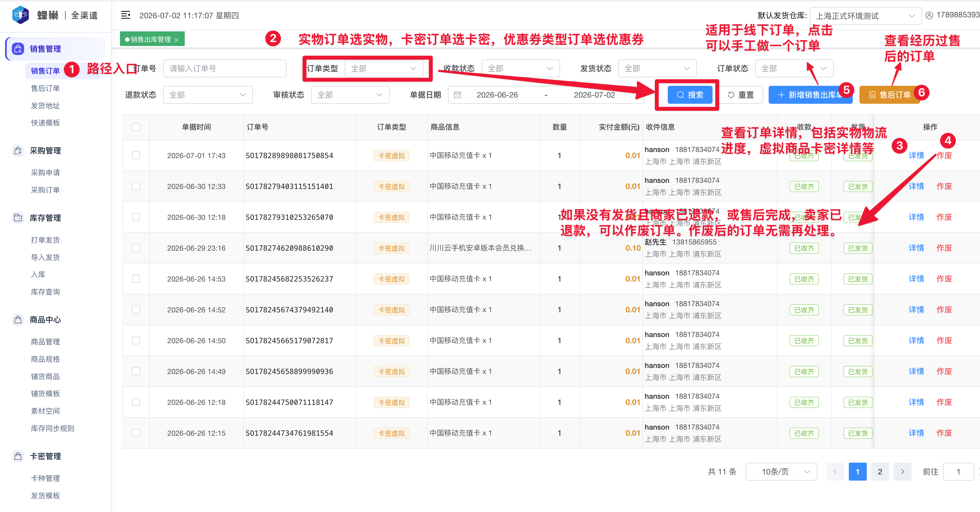Select 销售订单 in the sidebar

click(45, 71)
